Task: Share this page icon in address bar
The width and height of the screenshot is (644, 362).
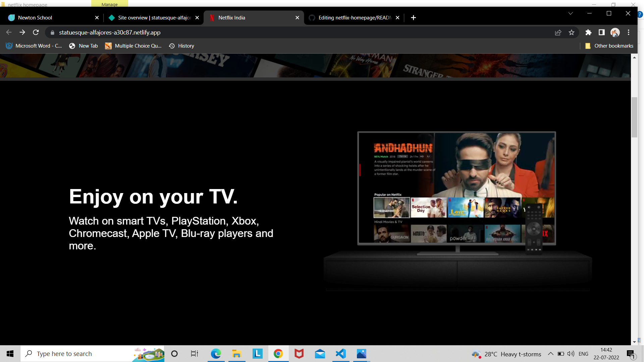Action: tap(558, 33)
